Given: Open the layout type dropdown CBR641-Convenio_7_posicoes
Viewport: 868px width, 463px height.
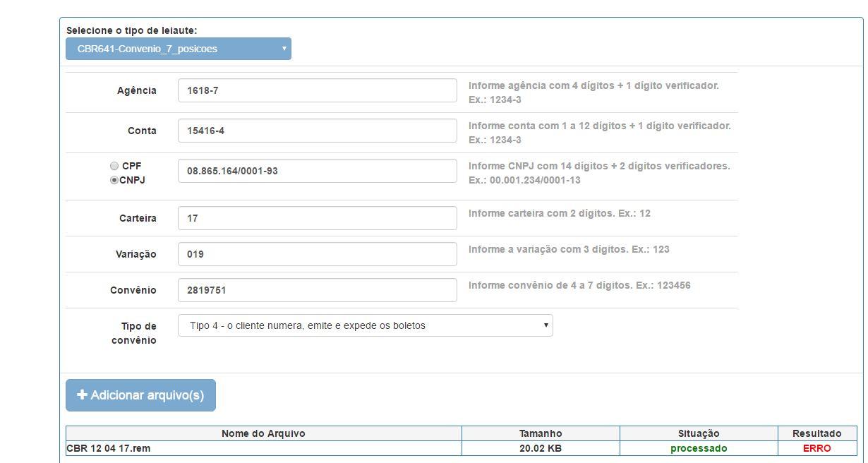Looking at the screenshot, I should [179, 49].
